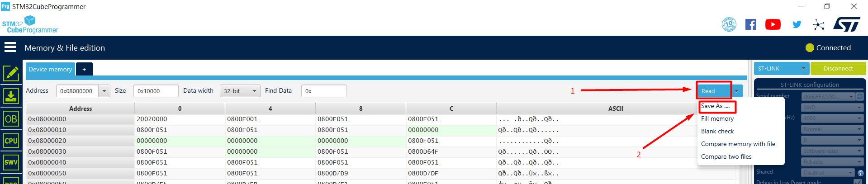Image resolution: width=868 pixels, height=184 pixels.
Task: Switch to the Device memory tab
Action: tap(50, 69)
